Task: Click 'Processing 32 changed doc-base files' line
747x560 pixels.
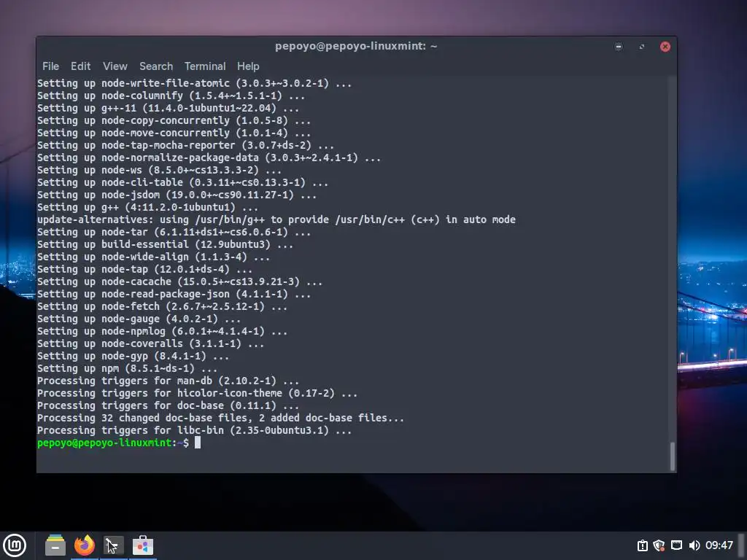Action: [220, 418]
